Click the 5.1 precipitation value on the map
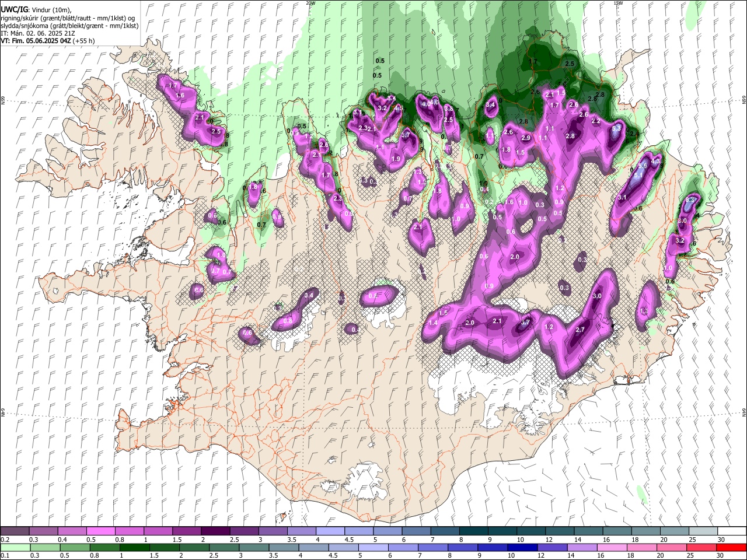The width and height of the screenshot is (747, 560). click(x=638, y=174)
